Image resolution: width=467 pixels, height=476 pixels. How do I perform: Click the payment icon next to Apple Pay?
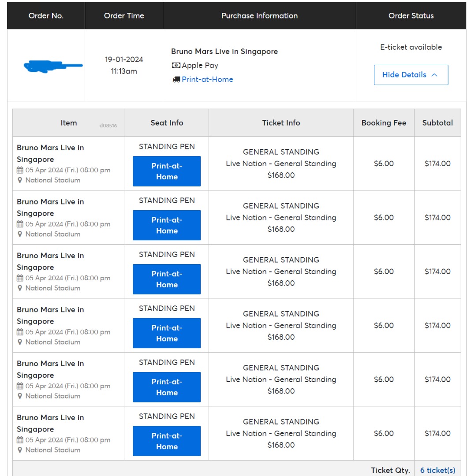(x=176, y=66)
